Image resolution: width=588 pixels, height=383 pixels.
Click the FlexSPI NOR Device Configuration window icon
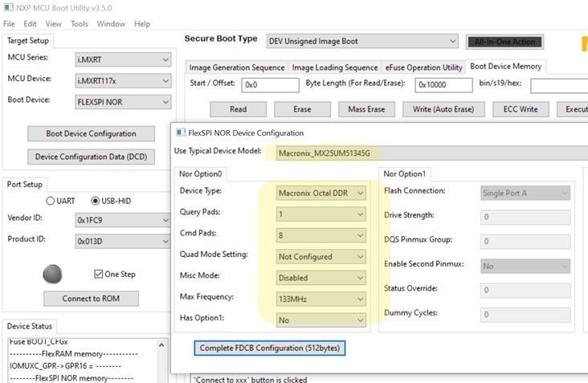pyautogui.click(x=181, y=132)
